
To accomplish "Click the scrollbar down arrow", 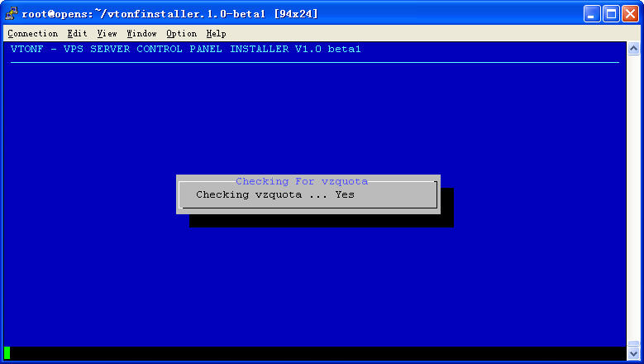I will coord(633,354).
